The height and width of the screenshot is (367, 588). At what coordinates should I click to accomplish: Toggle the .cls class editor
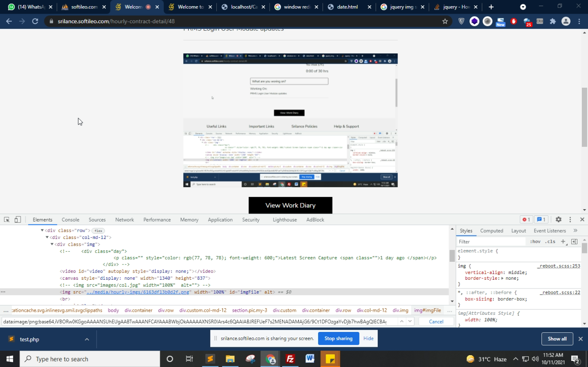coord(550,242)
